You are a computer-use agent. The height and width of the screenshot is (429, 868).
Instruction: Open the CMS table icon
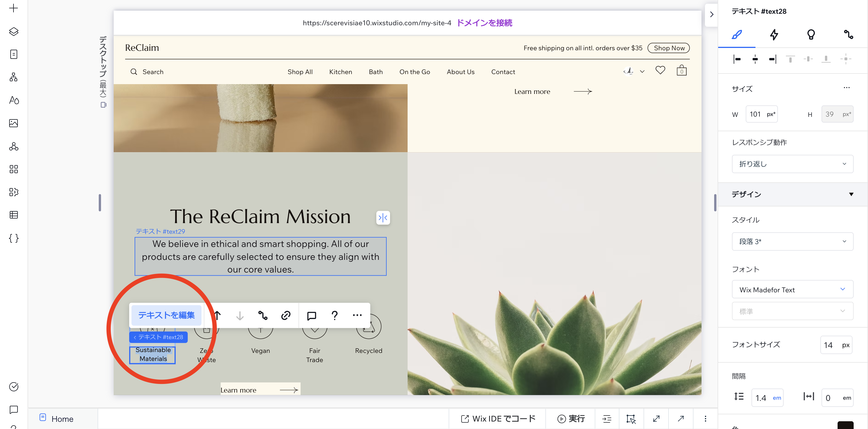pyautogui.click(x=13, y=215)
